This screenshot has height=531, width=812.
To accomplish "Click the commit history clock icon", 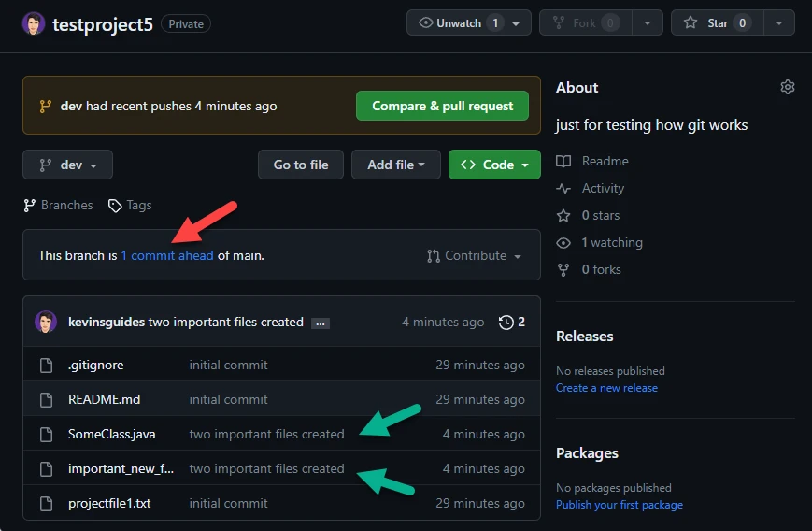I will coord(506,322).
